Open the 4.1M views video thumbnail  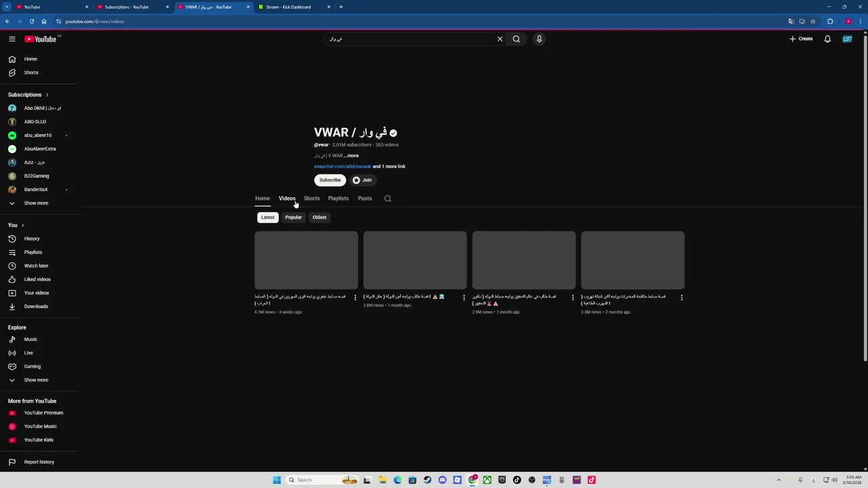tap(306, 260)
